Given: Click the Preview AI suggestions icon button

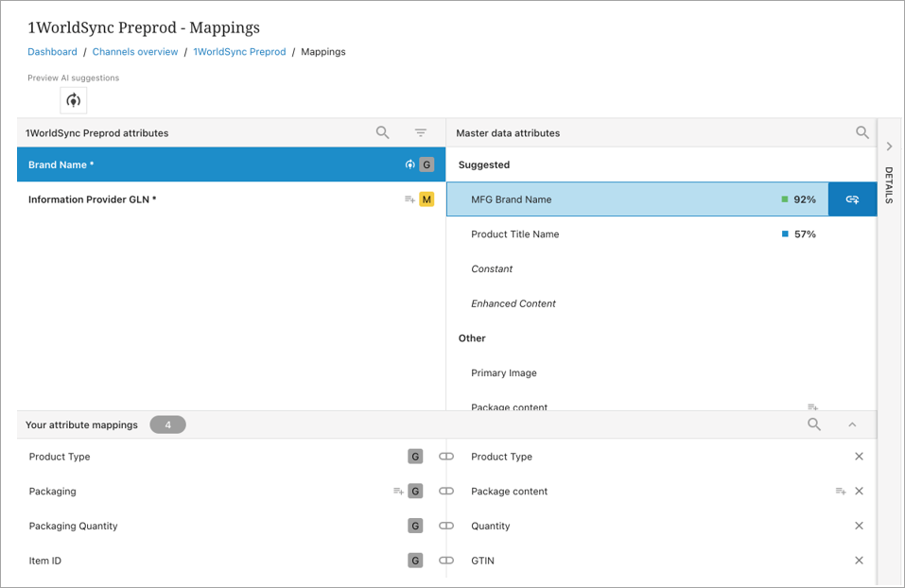Looking at the screenshot, I should click(74, 100).
